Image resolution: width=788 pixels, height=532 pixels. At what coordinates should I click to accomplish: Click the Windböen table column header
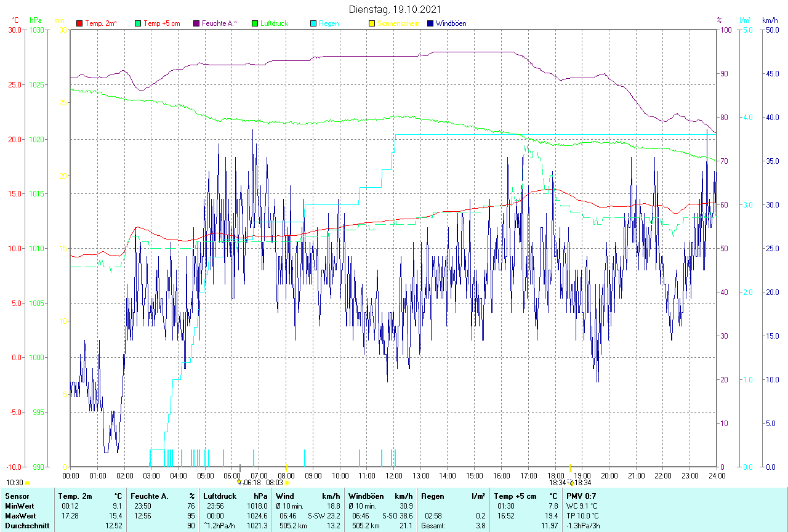coord(367,496)
